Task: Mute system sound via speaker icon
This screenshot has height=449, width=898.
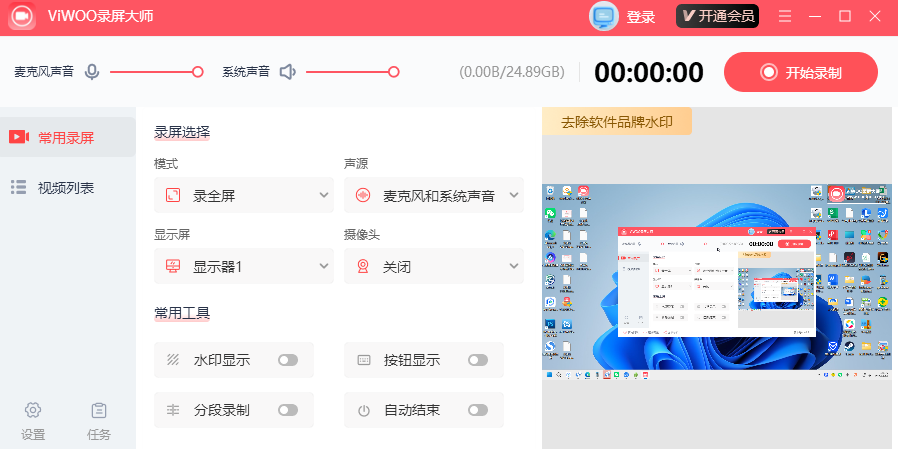Action: click(287, 72)
